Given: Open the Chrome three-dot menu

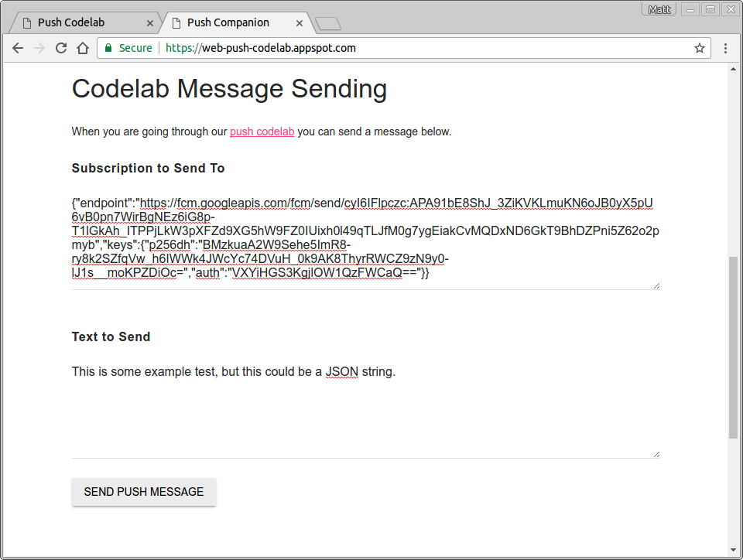Looking at the screenshot, I should (725, 48).
